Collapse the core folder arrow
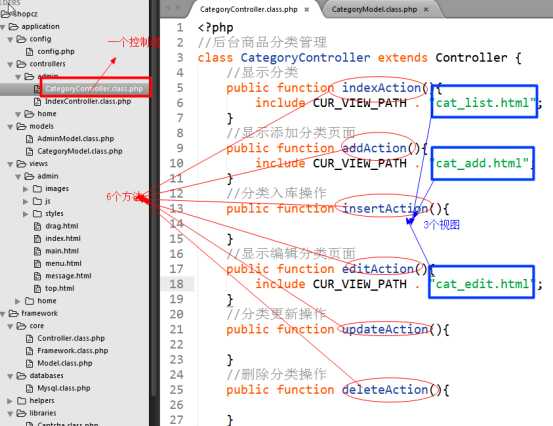This screenshot has width=553, height=426. [11, 327]
